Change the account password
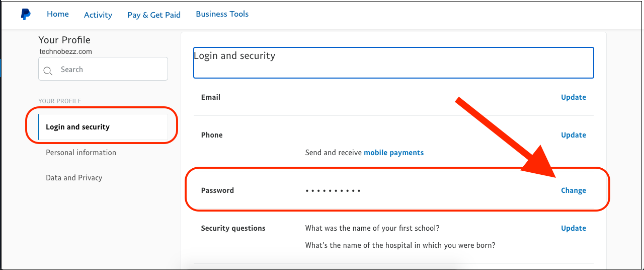Viewport: 644px width, 270px height. click(574, 190)
